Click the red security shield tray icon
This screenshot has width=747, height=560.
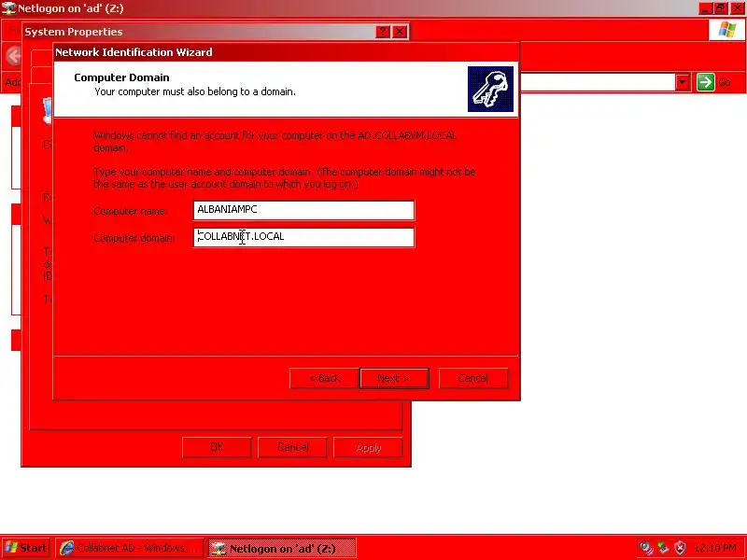click(681, 548)
